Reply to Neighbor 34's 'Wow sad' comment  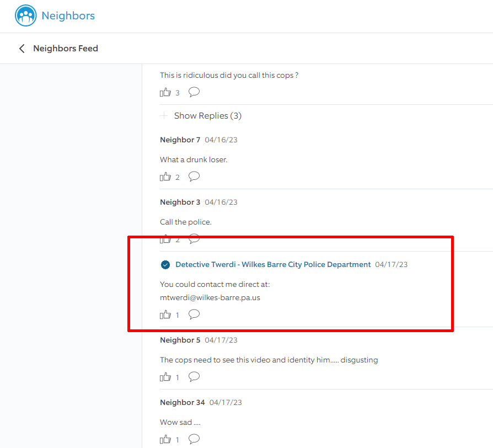click(194, 439)
